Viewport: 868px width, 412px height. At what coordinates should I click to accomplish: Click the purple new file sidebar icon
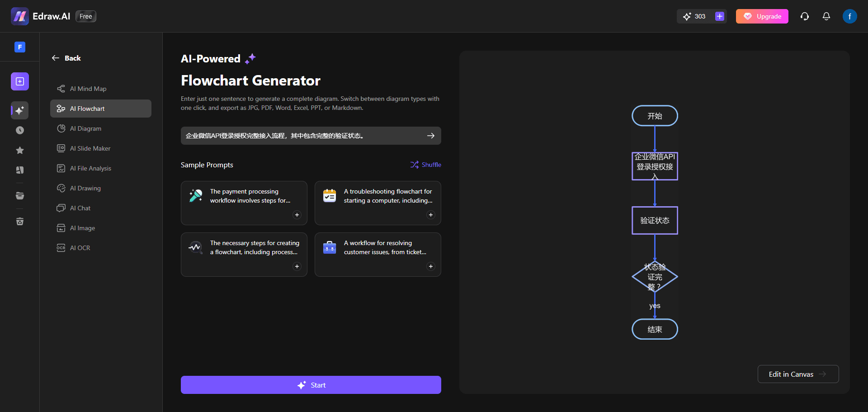click(x=20, y=81)
